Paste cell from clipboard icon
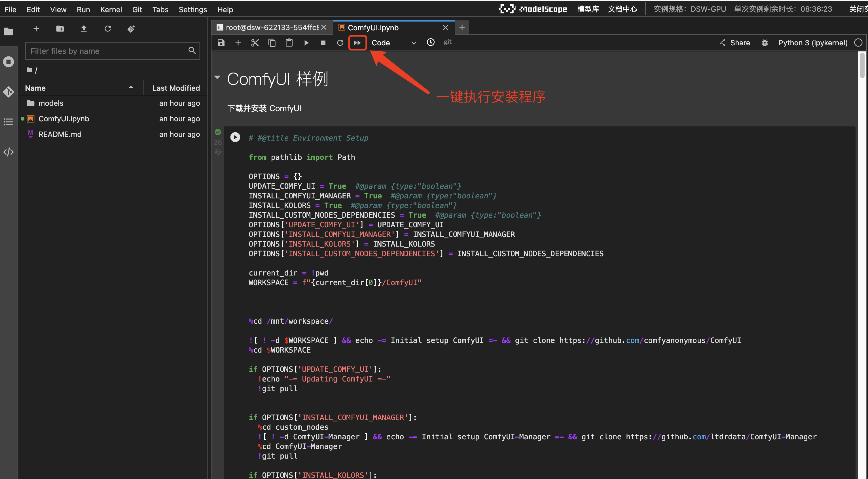This screenshot has width=868, height=479. pos(289,43)
